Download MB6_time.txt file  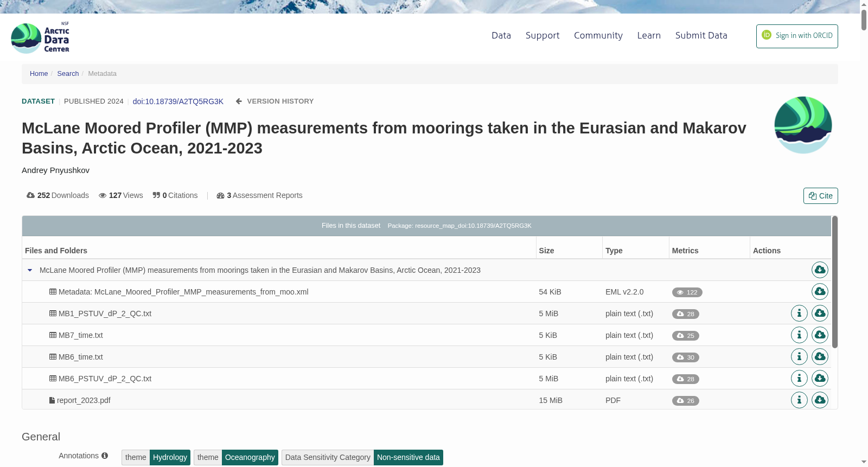click(x=820, y=356)
